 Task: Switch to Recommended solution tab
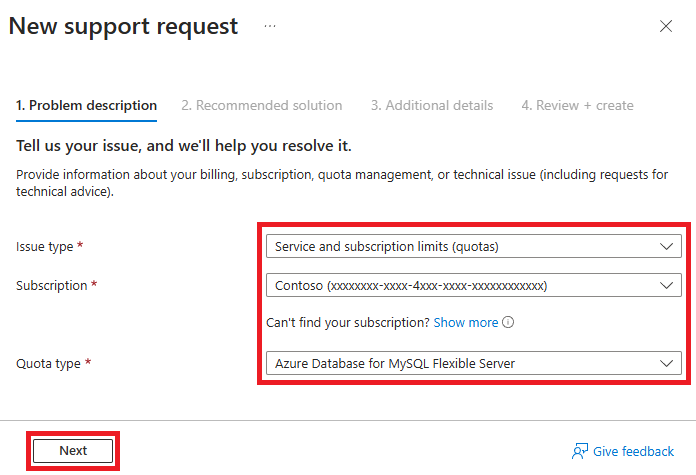click(261, 106)
